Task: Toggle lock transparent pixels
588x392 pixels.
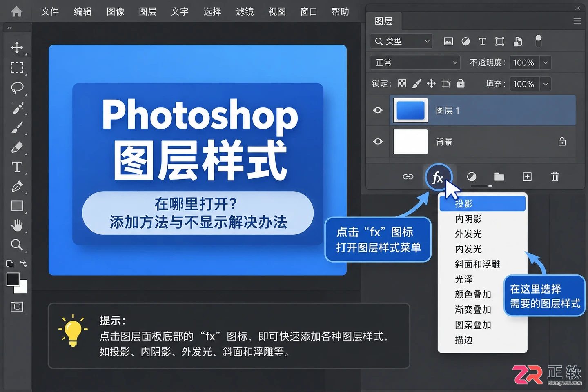Action: [x=402, y=84]
